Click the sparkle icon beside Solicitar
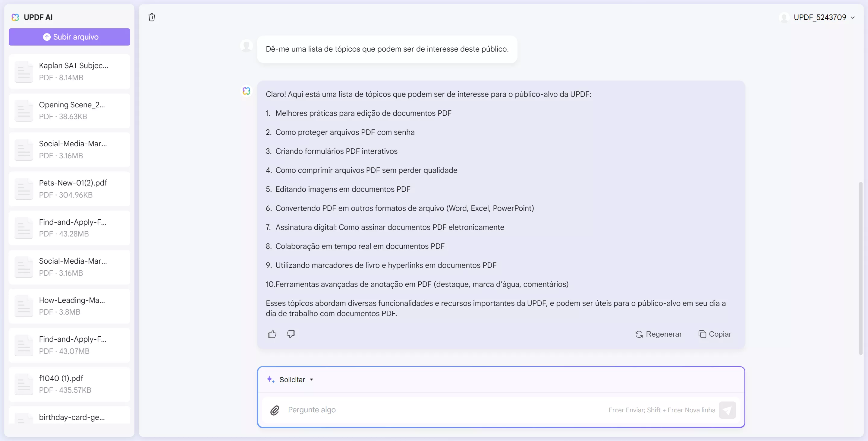Image resolution: width=868 pixels, height=441 pixels. 271,379
